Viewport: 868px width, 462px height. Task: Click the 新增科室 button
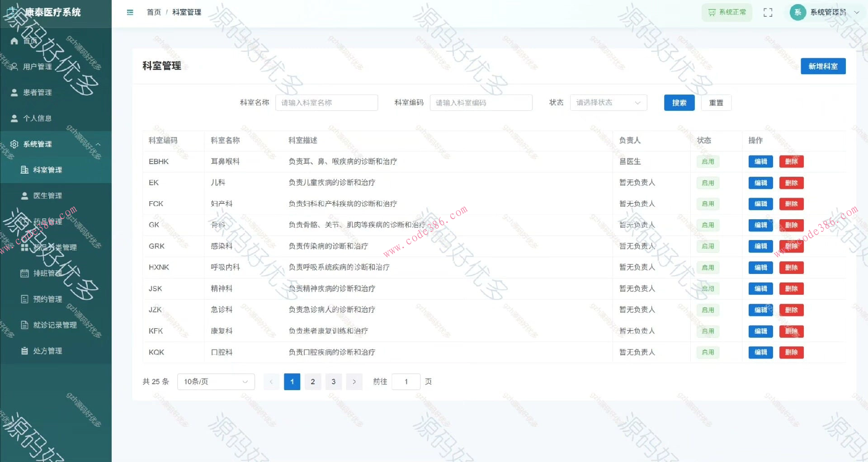(x=823, y=66)
